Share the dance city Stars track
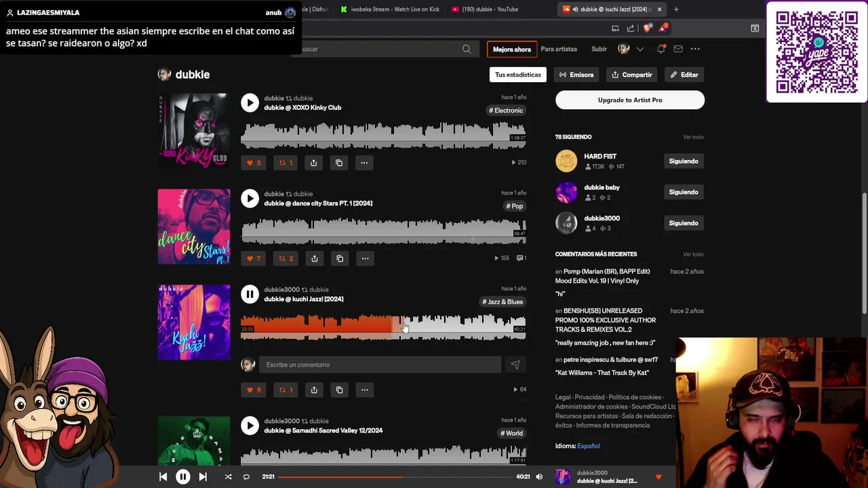The width and height of the screenshot is (868, 488). pyautogui.click(x=314, y=258)
